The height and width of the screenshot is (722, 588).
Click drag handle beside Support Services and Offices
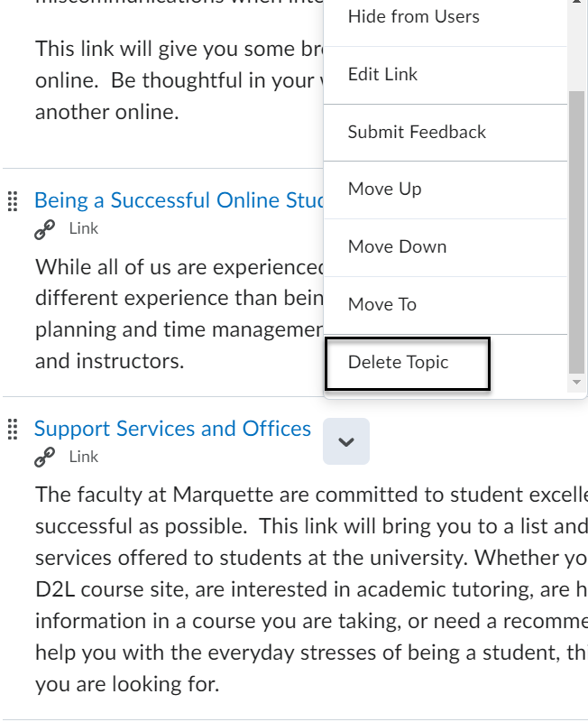[13, 430]
